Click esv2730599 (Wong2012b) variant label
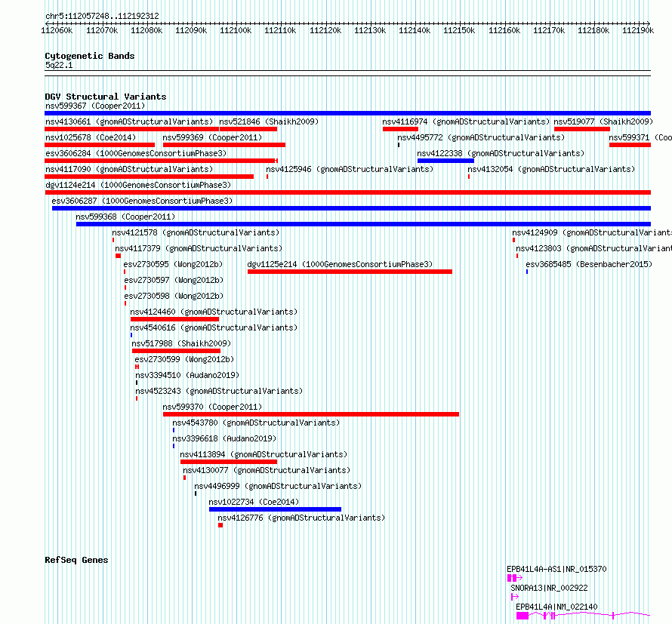Viewport: 672px width, 624px height. [184, 359]
